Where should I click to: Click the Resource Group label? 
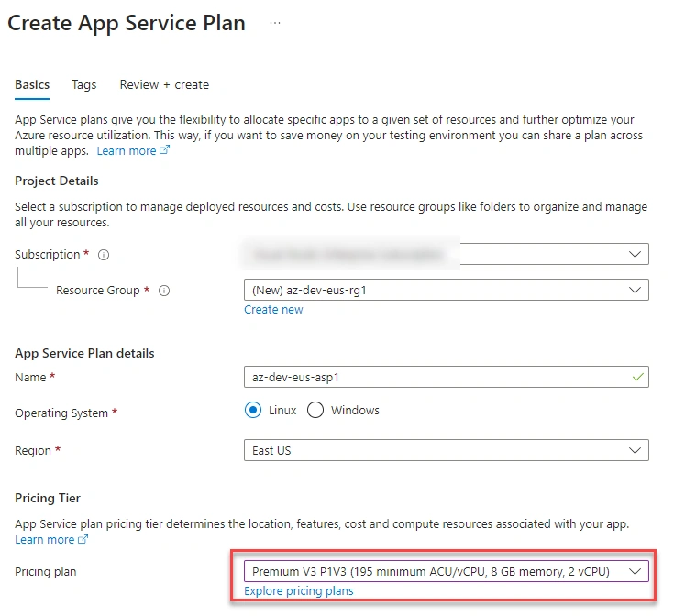97,291
